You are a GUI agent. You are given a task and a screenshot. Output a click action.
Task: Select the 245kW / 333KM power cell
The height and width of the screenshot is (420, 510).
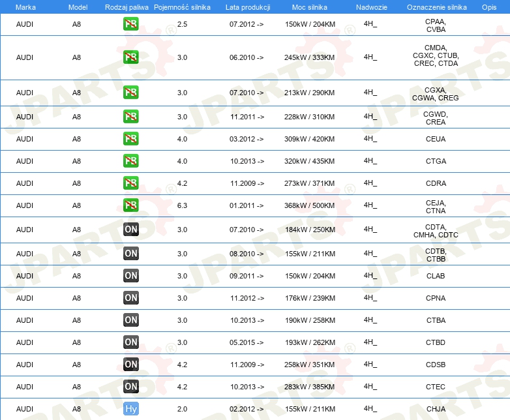(x=310, y=57)
